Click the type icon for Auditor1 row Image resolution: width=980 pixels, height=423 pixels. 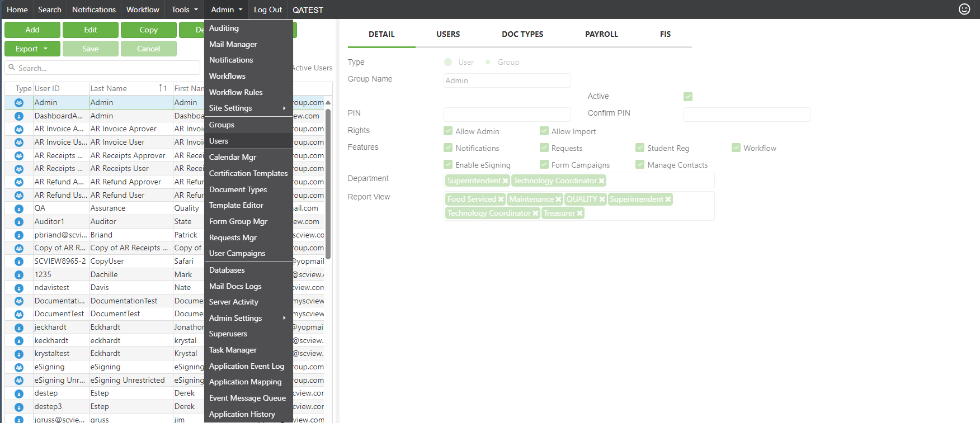(19, 222)
